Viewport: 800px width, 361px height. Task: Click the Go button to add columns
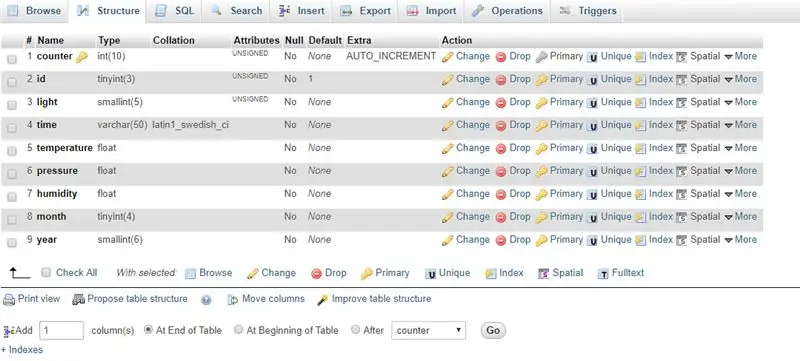click(493, 330)
